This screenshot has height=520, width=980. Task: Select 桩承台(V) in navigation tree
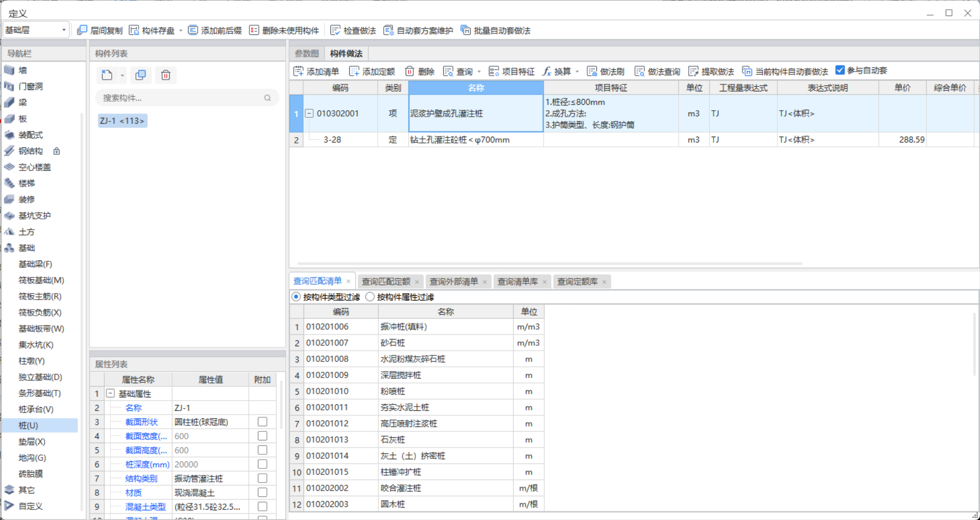click(x=36, y=409)
